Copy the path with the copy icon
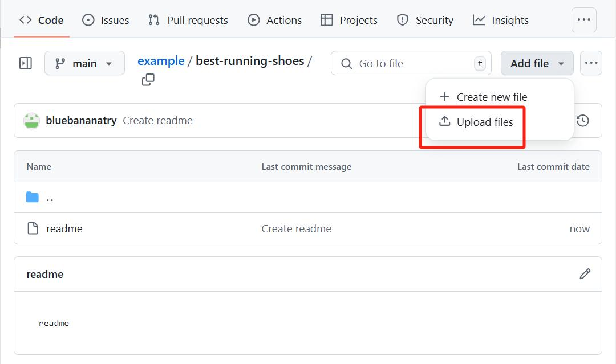The width and height of the screenshot is (616, 364). coord(148,80)
